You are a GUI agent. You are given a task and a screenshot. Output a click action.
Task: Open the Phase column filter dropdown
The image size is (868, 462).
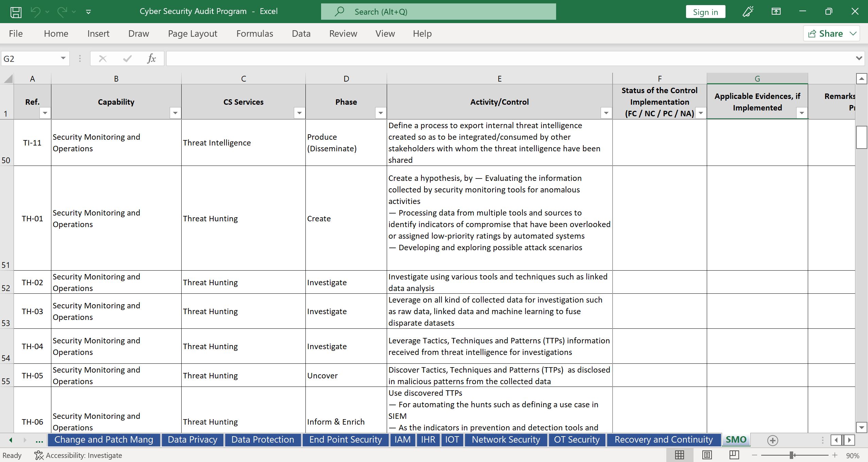pos(381,113)
